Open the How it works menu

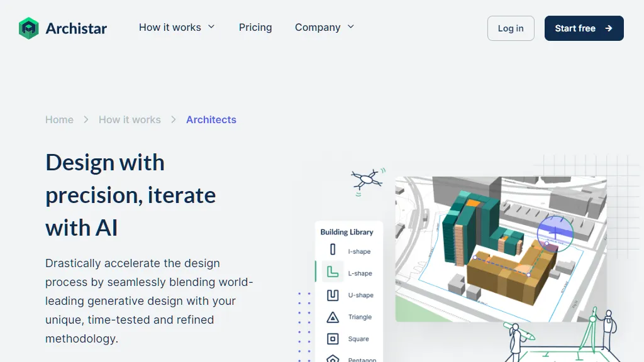pos(177,28)
